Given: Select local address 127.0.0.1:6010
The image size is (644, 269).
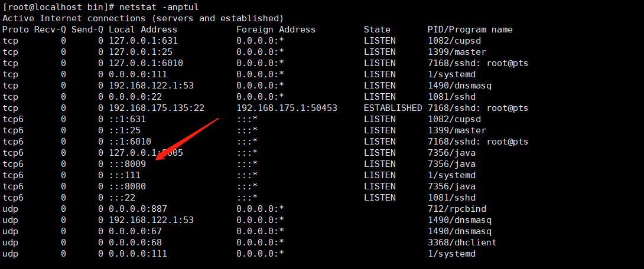Looking at the screenshot, I should (x=146, y=63).
